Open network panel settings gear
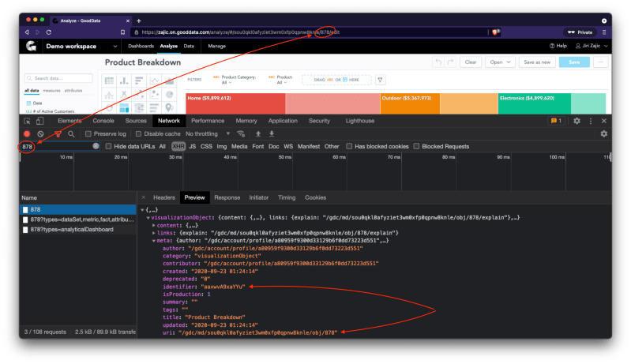The image size is (631, 364). click(603, 133)
